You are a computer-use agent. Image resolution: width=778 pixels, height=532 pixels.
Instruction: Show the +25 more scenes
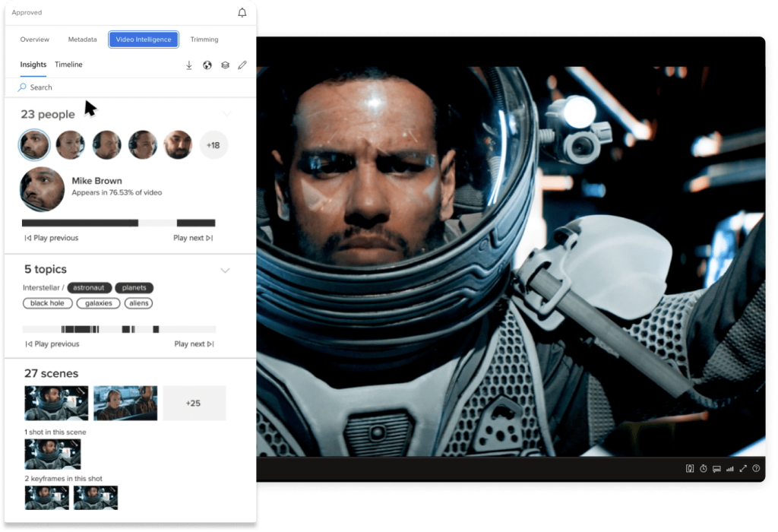(x=194, y=403)
